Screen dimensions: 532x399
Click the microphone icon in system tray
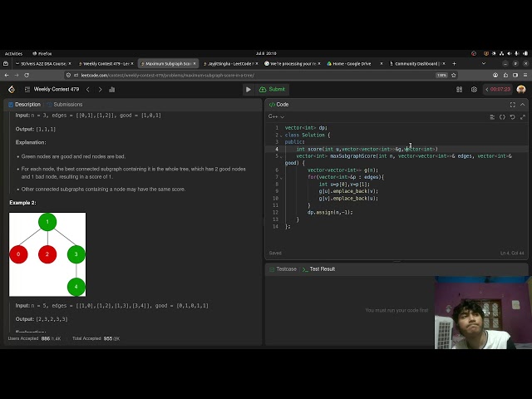[517, 53]
